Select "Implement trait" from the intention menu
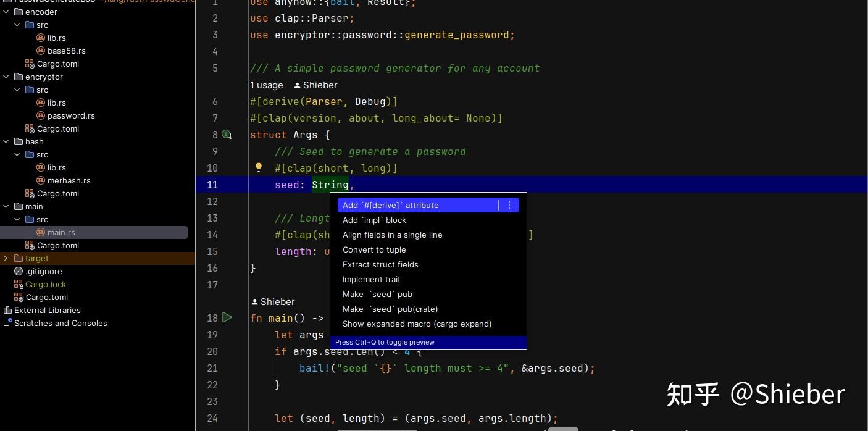This screenshot has width=868, height=431. pyautogui.click(x=372, y=279)
